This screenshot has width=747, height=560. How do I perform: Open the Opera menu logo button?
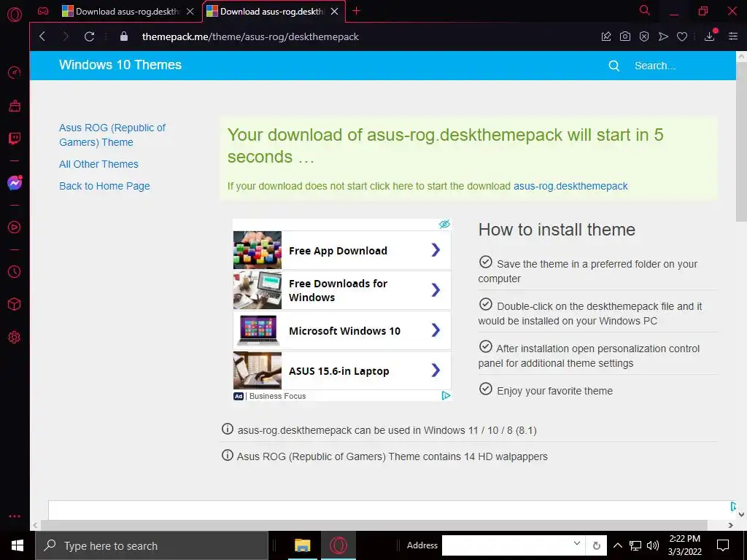(x=15, y=14)
